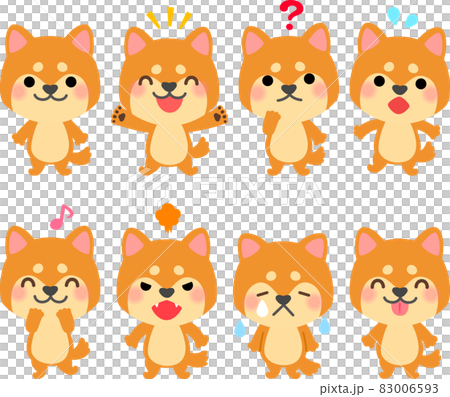
Task: Click the pink music note
Action: [62, 217]
